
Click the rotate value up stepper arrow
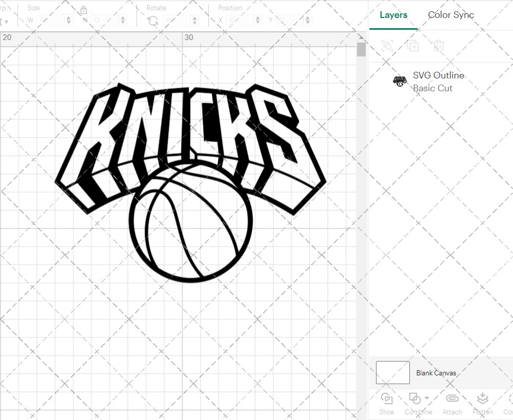pyautogui.click(x=194, y=18)
